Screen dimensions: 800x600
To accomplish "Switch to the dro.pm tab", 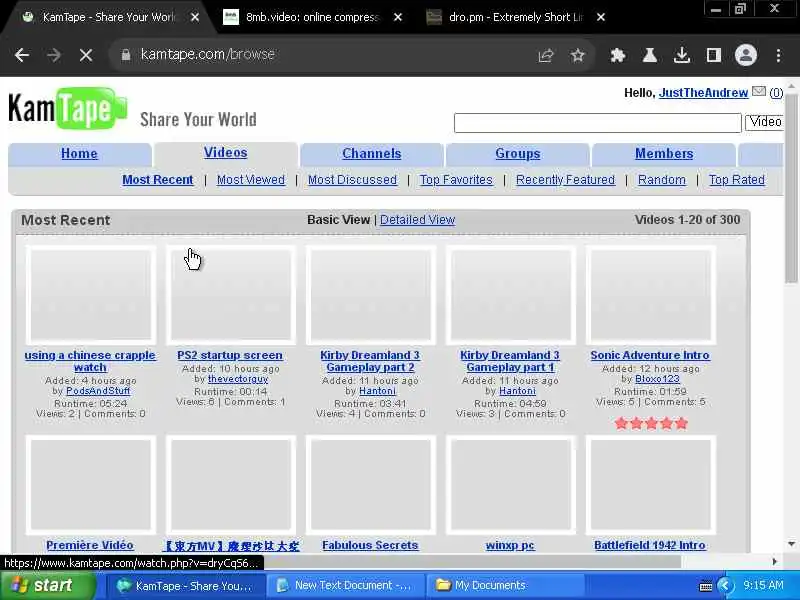I will click(x=515, y=17).
